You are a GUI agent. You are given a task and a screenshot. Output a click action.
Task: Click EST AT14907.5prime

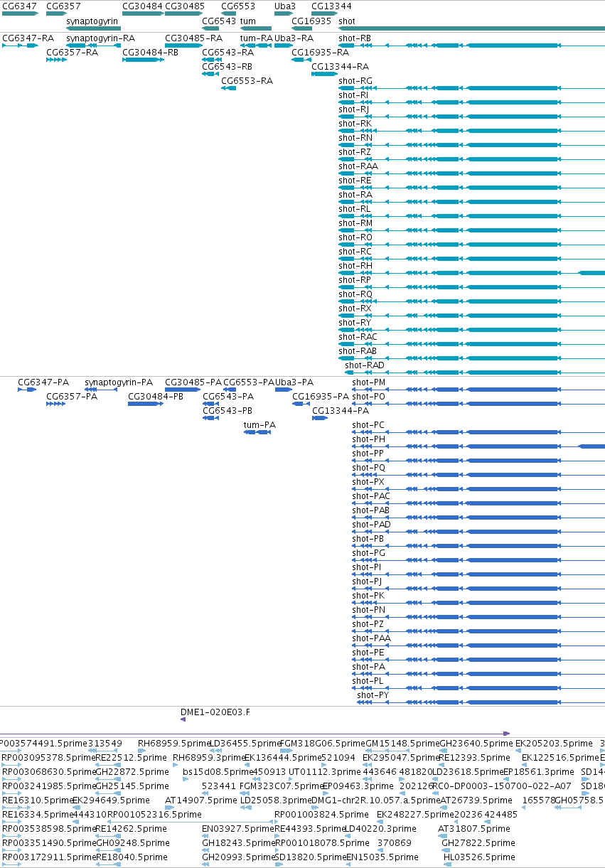click(x=202, y=800)
